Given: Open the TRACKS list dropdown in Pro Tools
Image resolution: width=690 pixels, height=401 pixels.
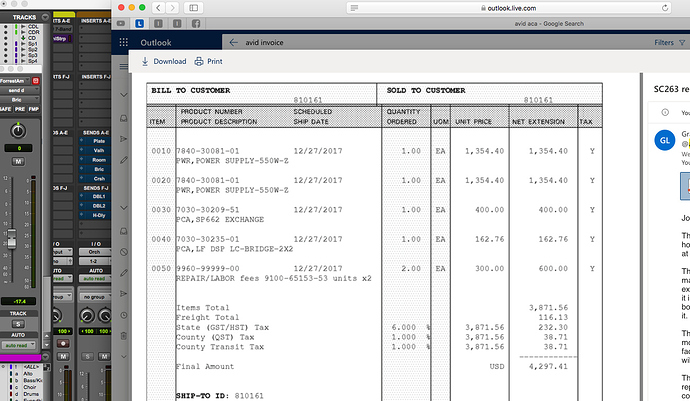Looking at the screenshot, I should tap(45, 17).
